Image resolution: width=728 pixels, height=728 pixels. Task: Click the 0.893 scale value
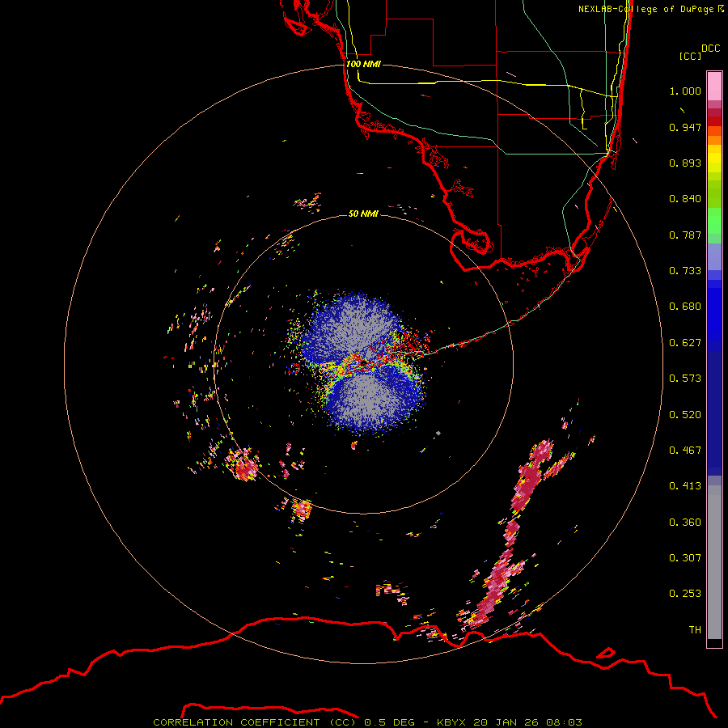click(x=685, y=163)
